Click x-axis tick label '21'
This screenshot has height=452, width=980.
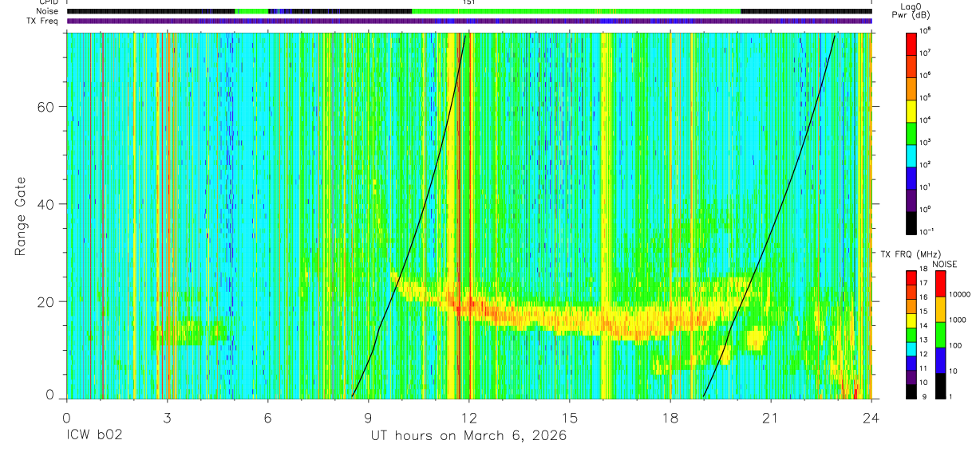[x=771, y=418]
